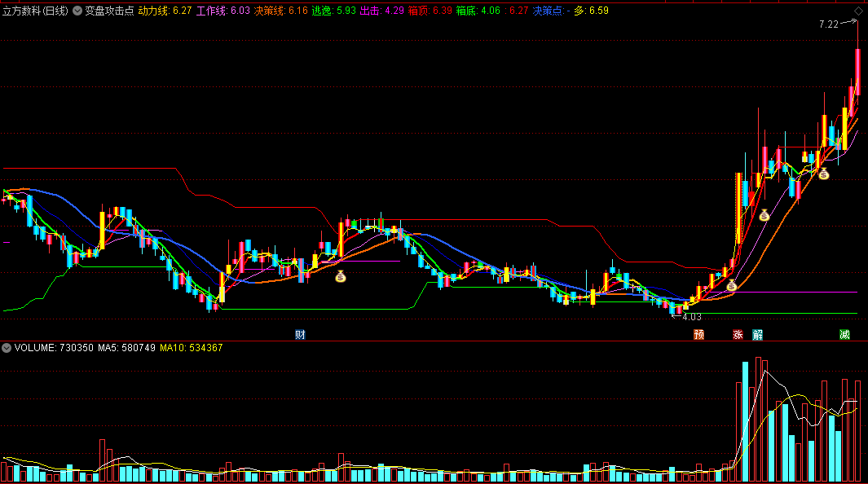The image size is (868, 484).
Task: Select the 多: 6.59 legend label
Action: [591, 11]
